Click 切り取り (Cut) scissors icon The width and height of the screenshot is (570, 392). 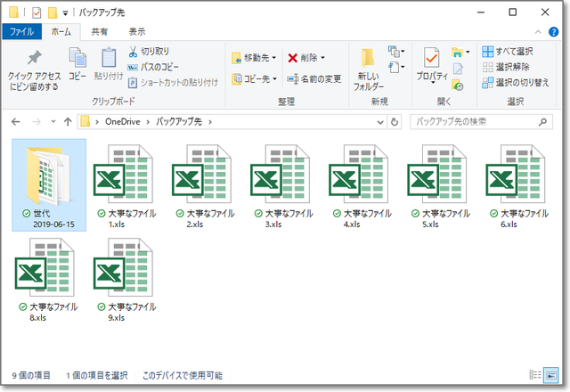133,52
